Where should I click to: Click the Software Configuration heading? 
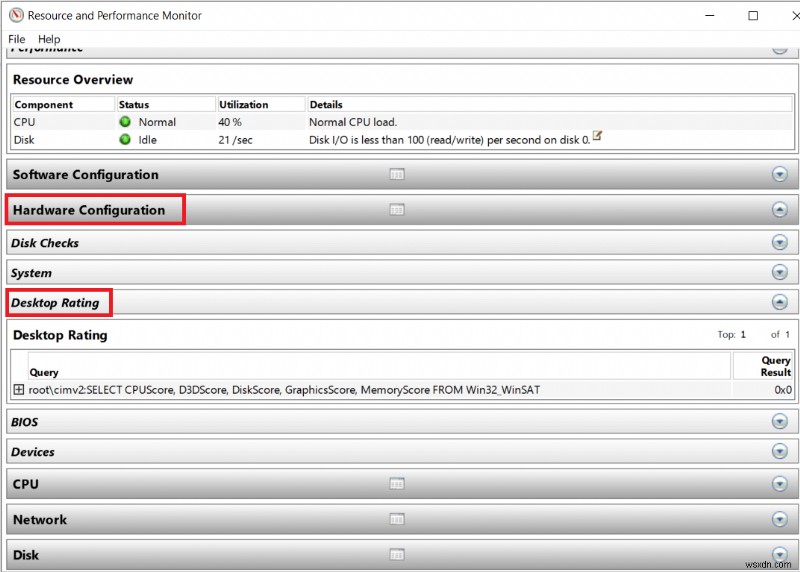click(86, 175)
